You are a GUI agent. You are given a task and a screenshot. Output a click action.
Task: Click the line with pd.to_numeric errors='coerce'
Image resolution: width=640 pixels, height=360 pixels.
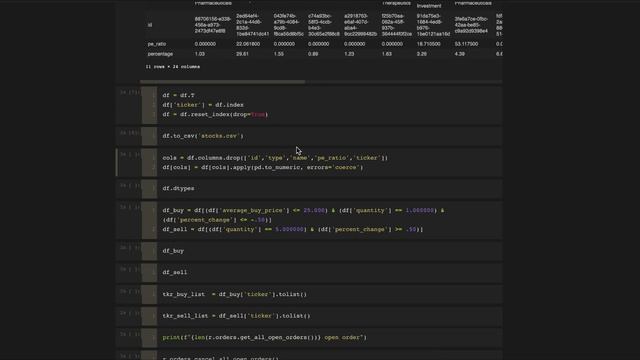262,167
